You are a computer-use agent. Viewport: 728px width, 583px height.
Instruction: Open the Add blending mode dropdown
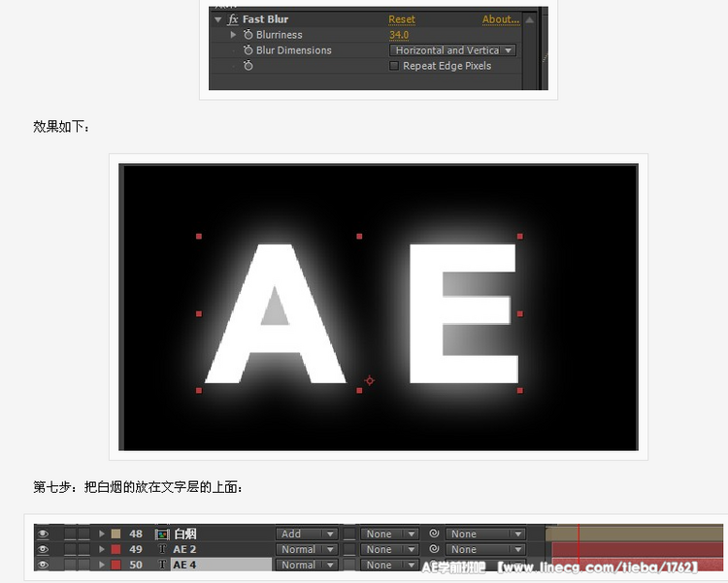pos(307,534)
